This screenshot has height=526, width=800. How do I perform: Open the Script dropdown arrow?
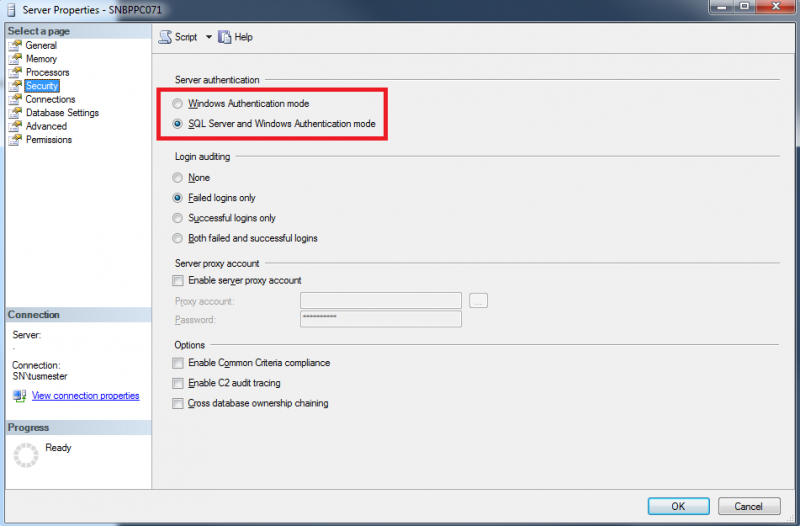coord(209,37)
